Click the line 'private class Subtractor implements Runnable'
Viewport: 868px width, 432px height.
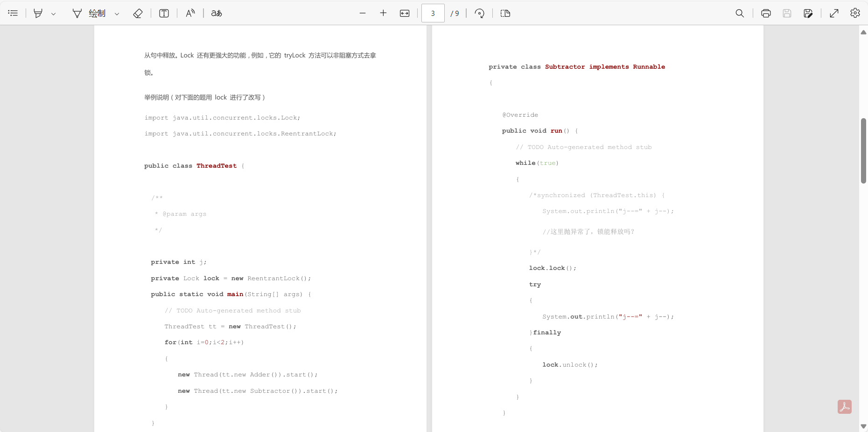[x=577, y=67]
